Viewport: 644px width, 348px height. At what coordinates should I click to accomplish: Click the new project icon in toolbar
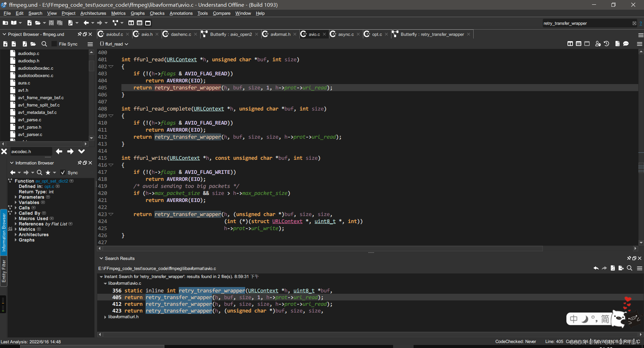(x=5, y=23)
